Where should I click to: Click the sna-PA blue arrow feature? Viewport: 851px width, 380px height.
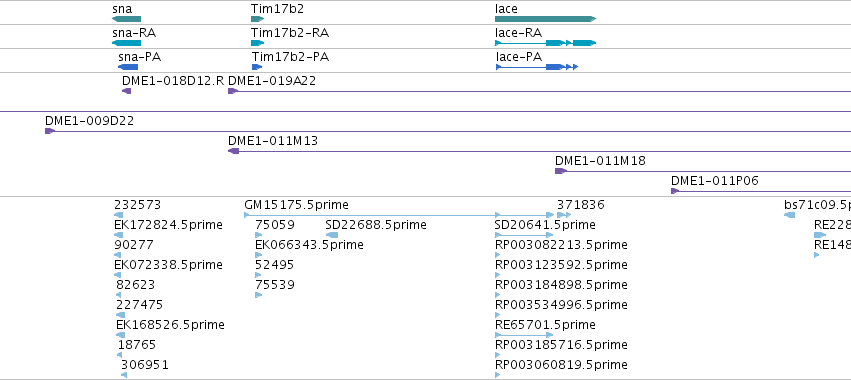pyautogui.click(x=128, y=67)
